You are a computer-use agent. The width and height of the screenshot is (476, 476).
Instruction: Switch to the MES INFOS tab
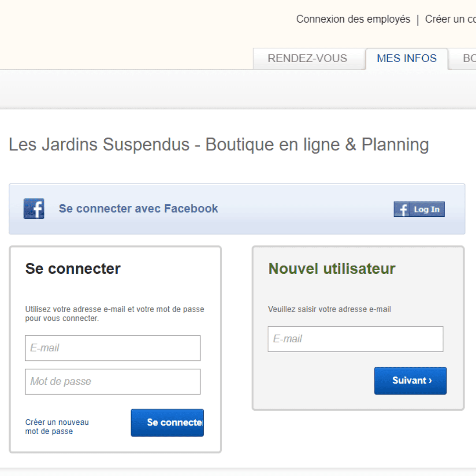coord(407,59)
